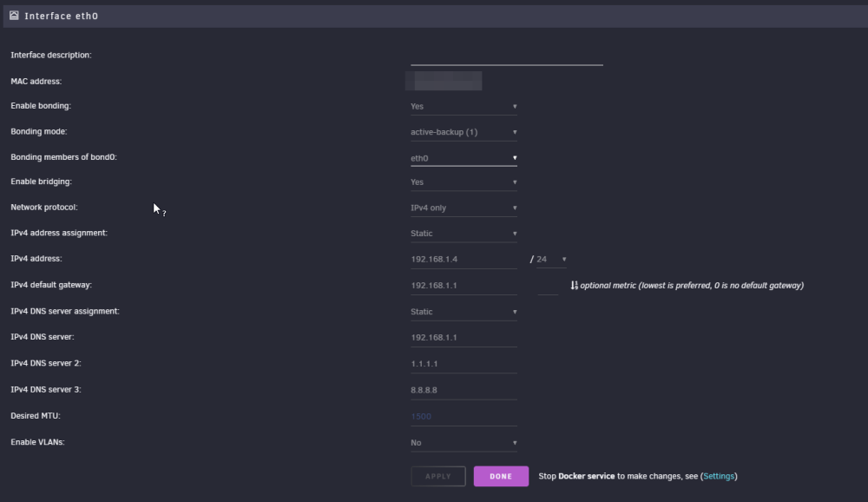Click the Desired MTU field
The image size is (868, 502).
(464, 416)
